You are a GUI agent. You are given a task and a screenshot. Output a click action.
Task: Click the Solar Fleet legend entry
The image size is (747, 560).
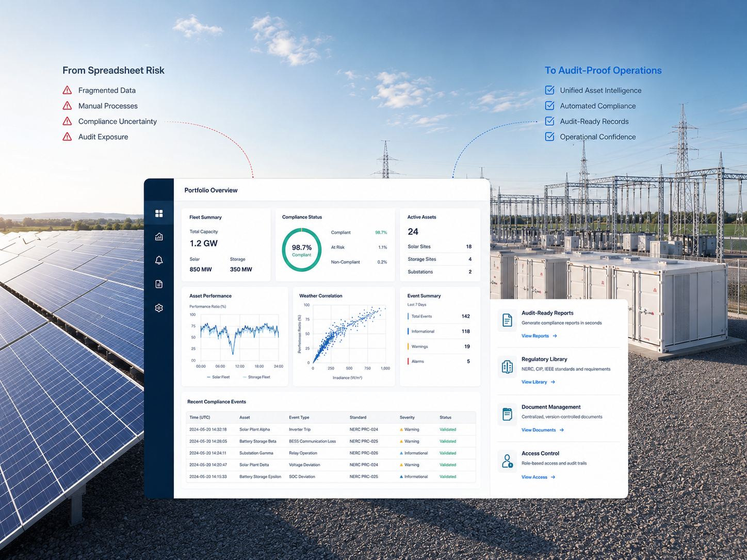click(x=218, y=377)
